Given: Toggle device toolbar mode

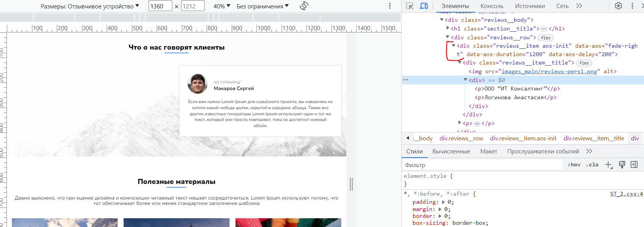Looking at the screenshot, I should (424, 6).
